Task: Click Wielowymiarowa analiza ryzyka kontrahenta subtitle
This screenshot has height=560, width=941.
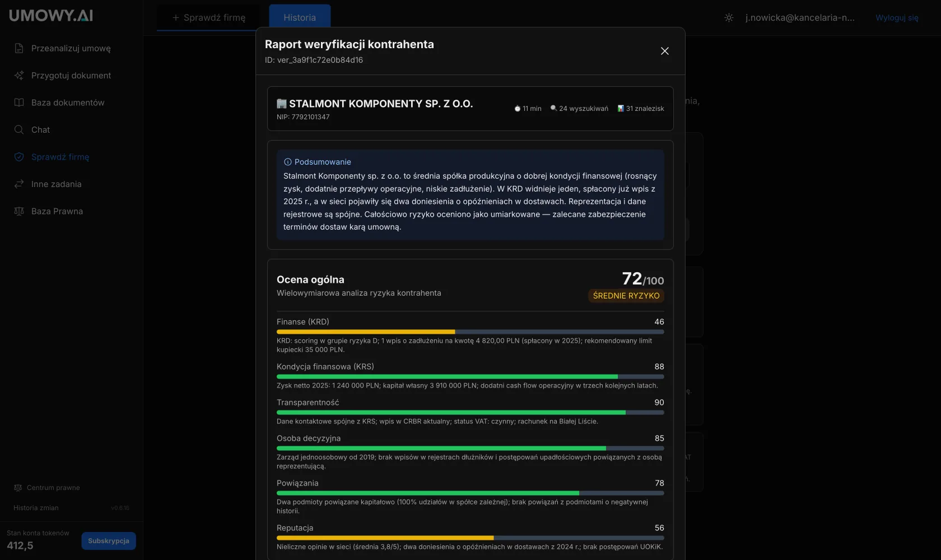Action: pos(359,293)
